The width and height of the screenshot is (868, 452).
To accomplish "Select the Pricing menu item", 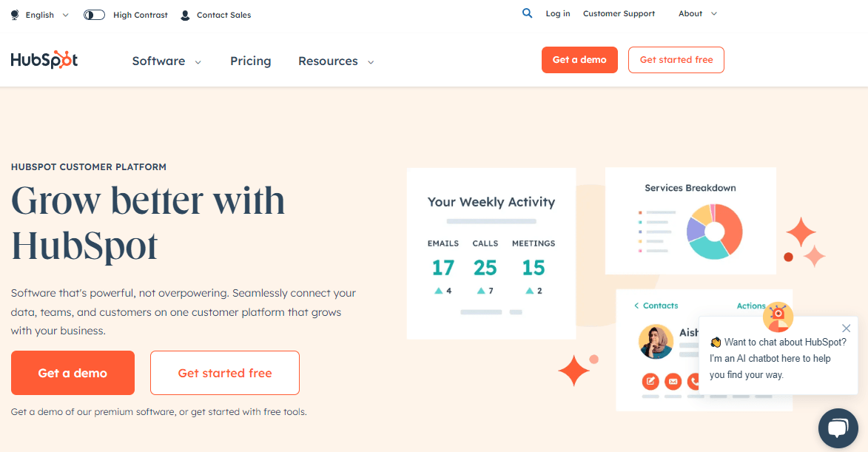I will [250, 61].
